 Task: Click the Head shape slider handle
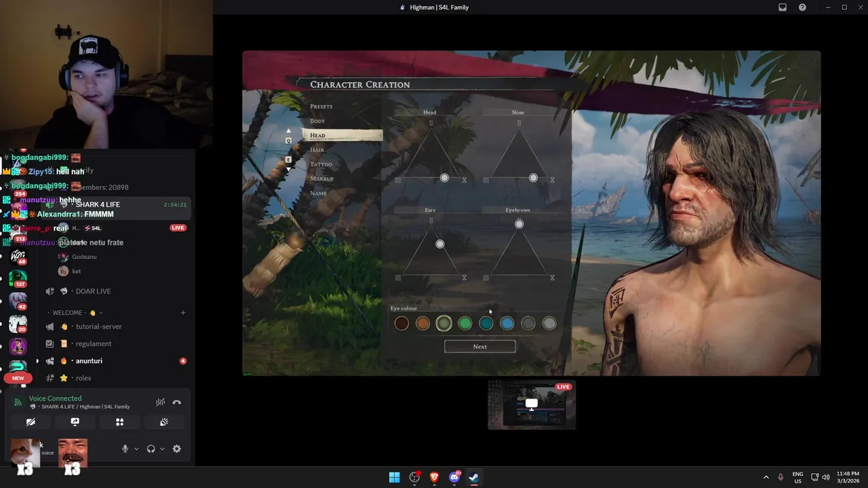click(444, 178)
